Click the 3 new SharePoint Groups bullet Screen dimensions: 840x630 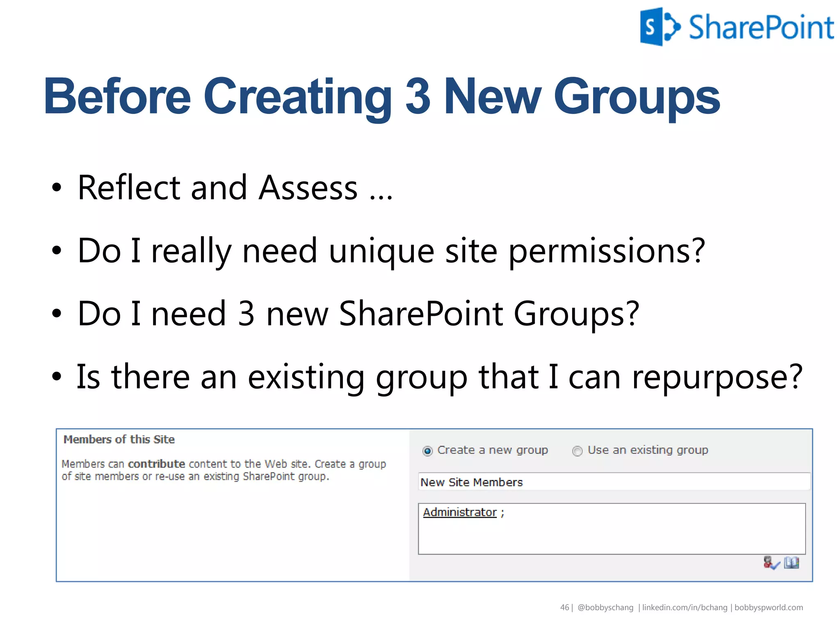tap(358, 314)
